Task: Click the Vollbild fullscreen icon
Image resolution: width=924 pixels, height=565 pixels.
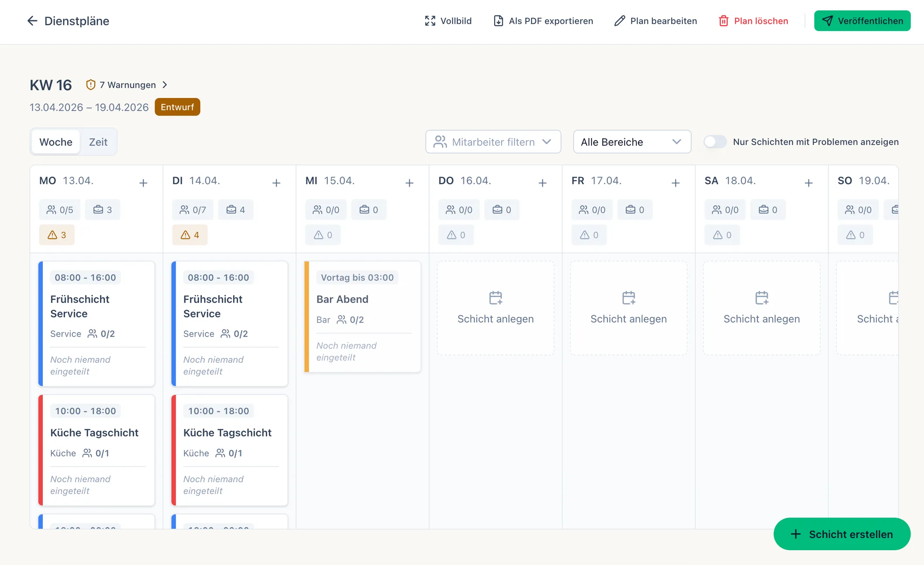Action: (x=430, y=21)
